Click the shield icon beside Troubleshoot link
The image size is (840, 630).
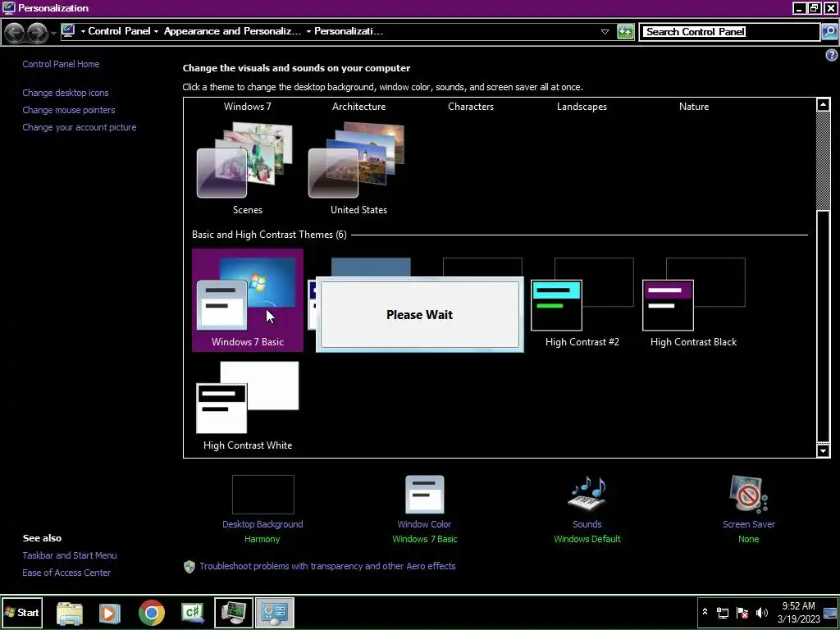[x=189, y=567]
